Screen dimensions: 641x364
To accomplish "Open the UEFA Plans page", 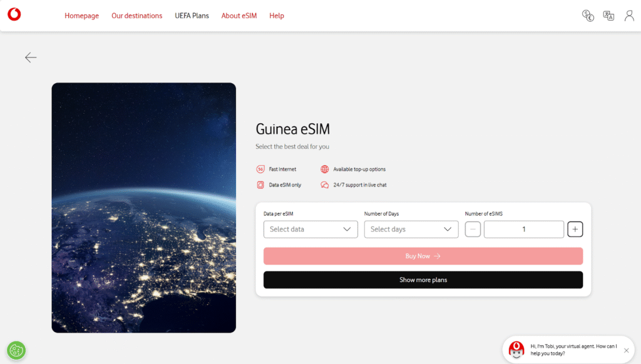I will coord(192,16).
